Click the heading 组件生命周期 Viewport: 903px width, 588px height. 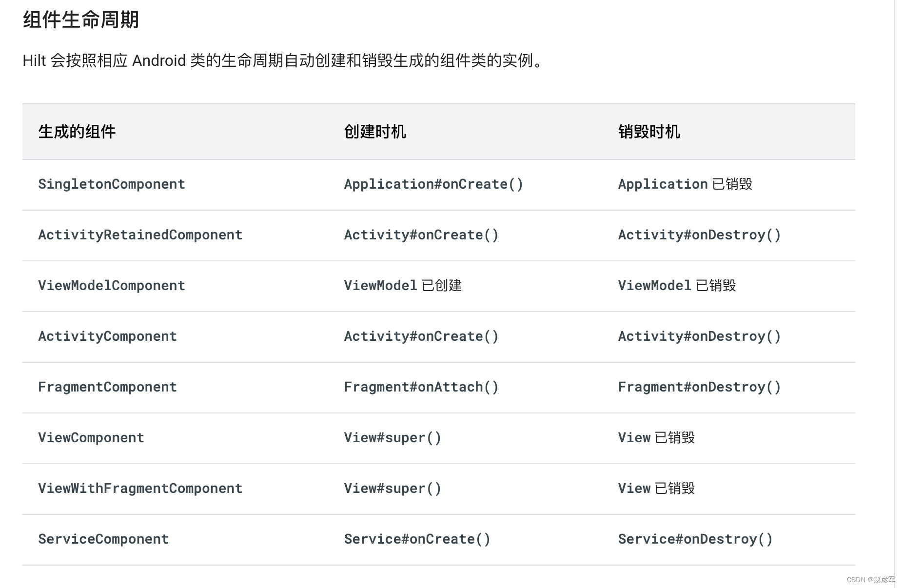(x=81, y=20)
